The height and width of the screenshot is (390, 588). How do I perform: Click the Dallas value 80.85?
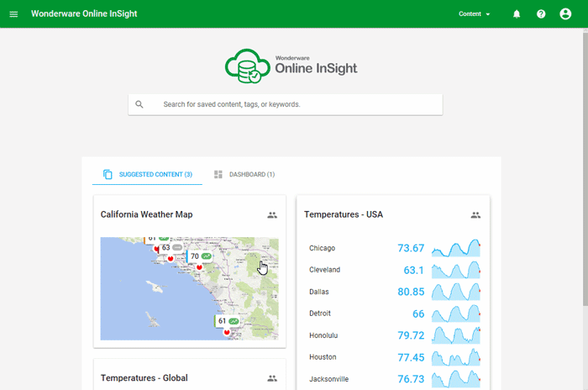[x=411, y=292]
